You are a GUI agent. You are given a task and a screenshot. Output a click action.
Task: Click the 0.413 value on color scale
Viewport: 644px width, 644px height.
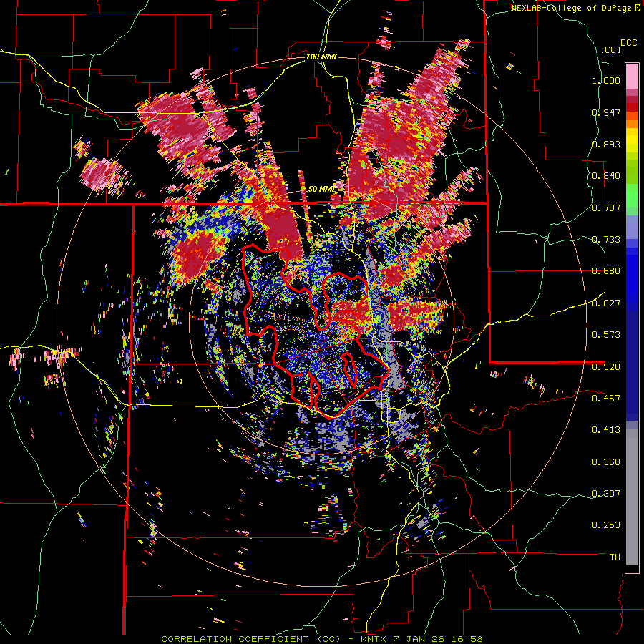606,430
